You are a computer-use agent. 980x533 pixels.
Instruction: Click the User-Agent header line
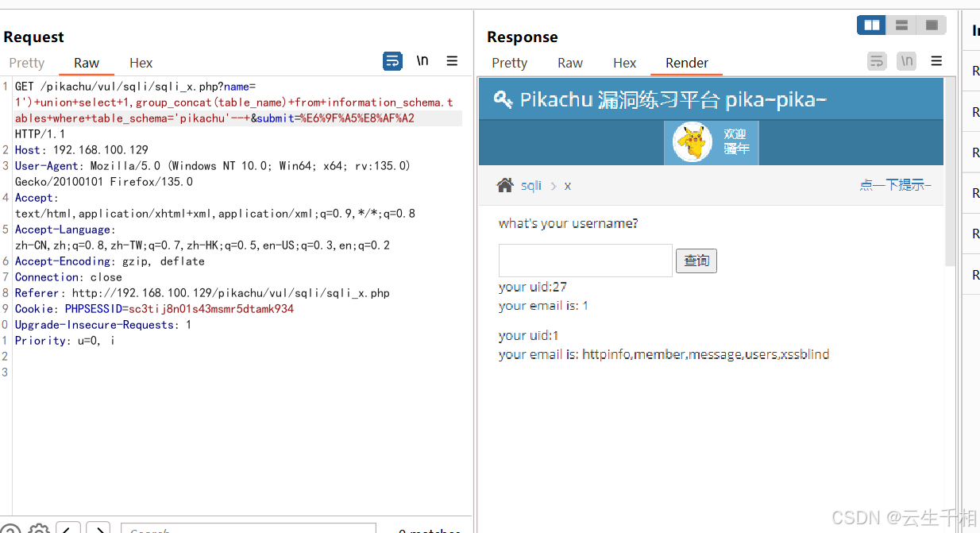212,165
